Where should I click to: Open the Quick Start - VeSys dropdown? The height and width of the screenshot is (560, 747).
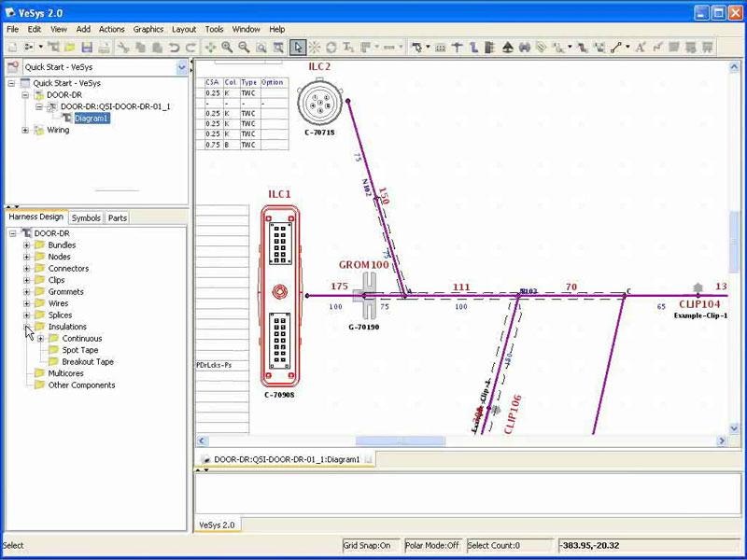point(181,67)
